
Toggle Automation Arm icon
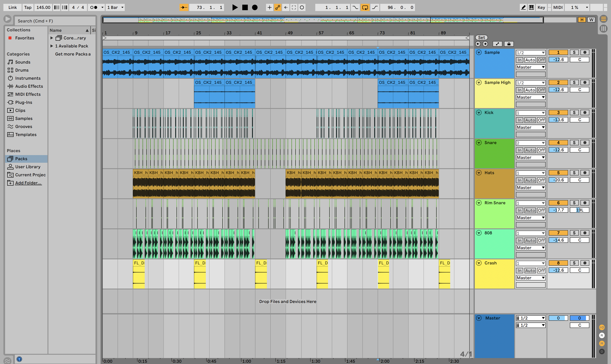(277, 7)
